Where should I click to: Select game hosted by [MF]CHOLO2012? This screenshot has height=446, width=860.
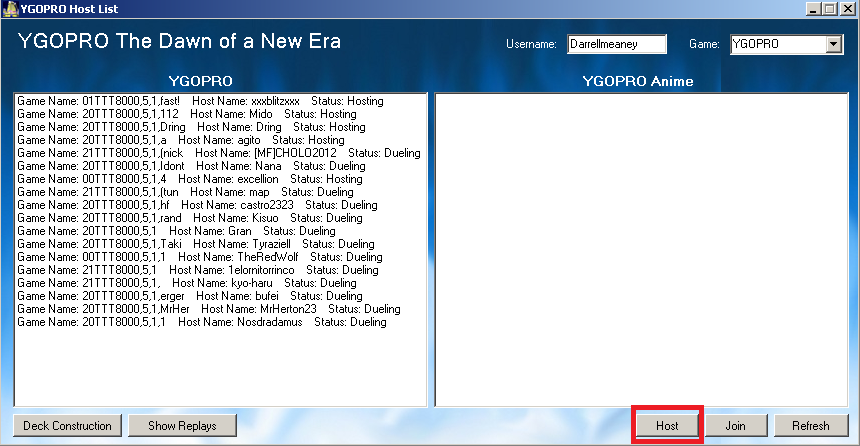pos(220,153)
